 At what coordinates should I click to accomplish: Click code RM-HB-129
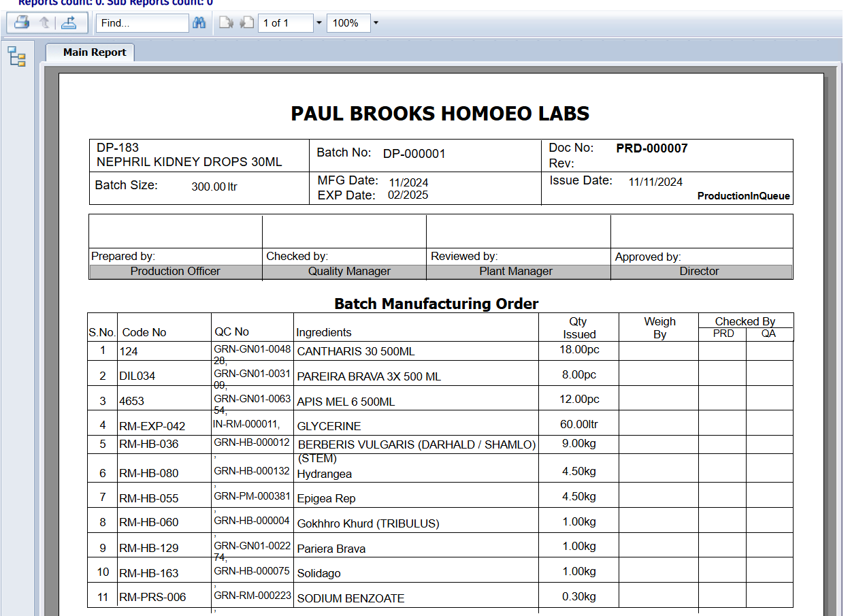(x=148, y=548)
